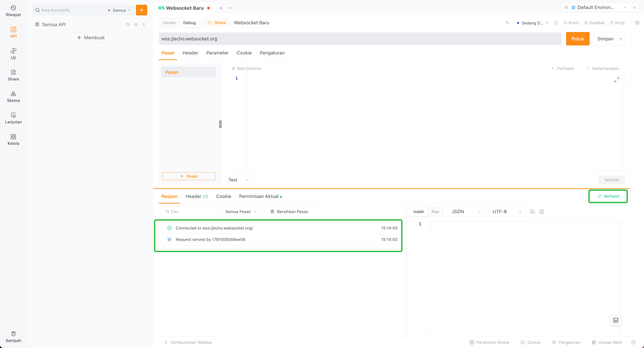Open the Kelola management section
The image size is (644, 348).
pos(13,140)
